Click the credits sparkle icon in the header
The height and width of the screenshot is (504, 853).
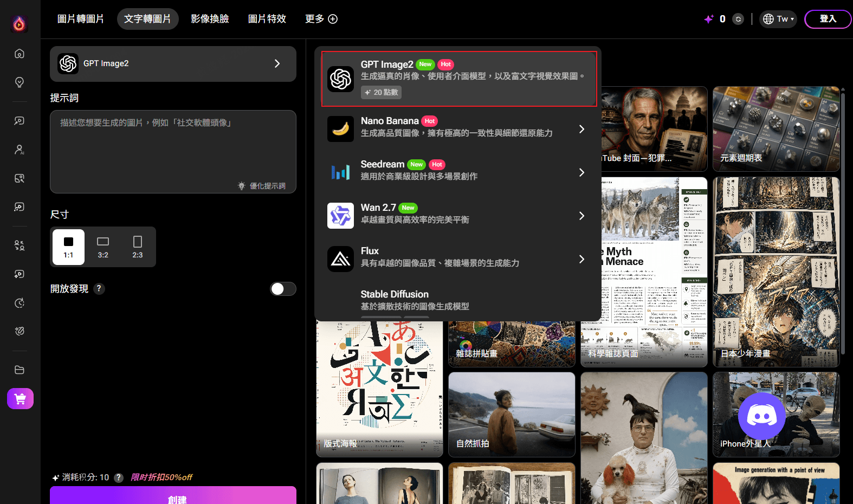[x=709, y=19]
